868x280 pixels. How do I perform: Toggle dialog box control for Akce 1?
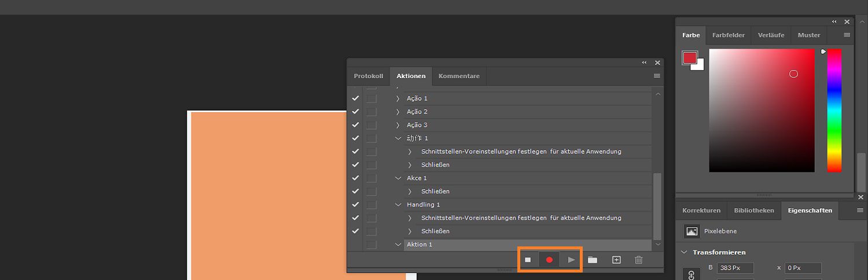click(371, 178)
